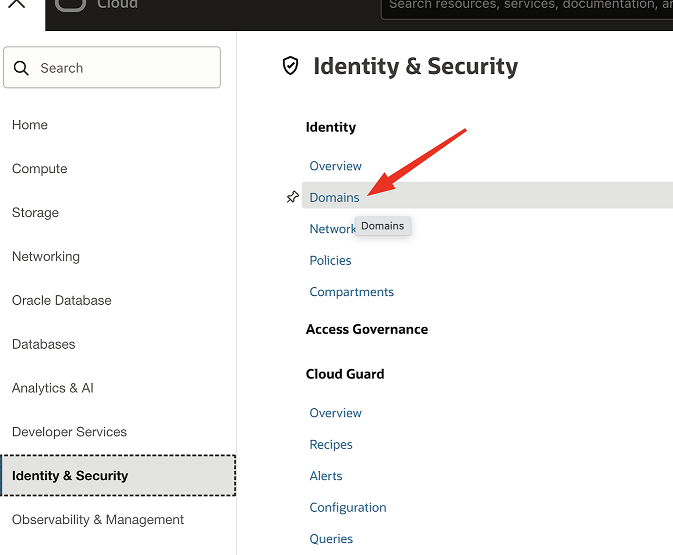Open the Home menu item

pyautogui.click(x=30, y=125)
